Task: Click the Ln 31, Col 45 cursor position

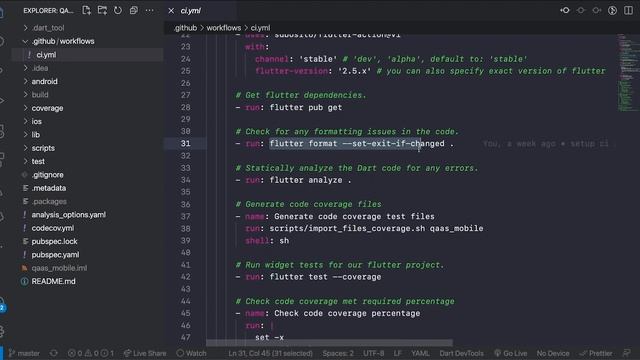Action: (270, 353)
